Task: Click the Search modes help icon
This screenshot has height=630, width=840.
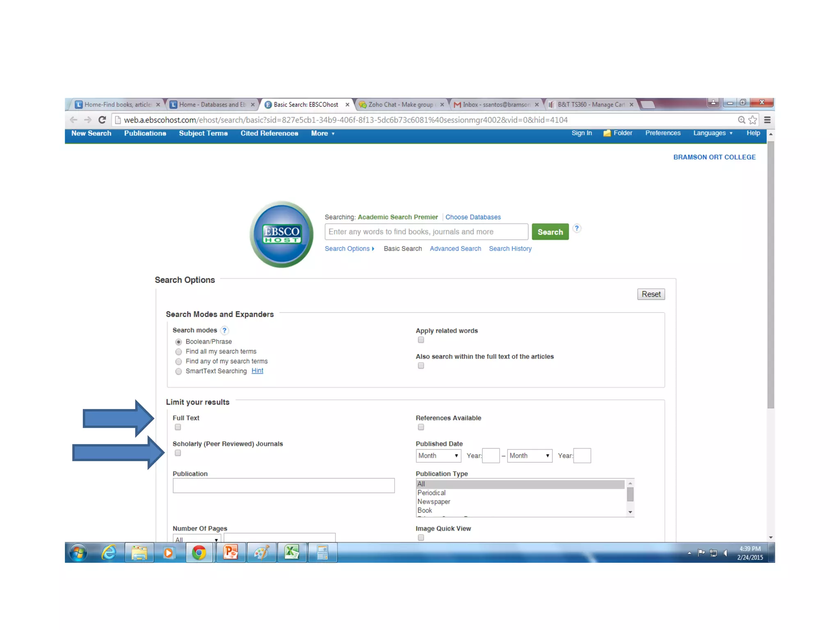Action: [224, 330]
